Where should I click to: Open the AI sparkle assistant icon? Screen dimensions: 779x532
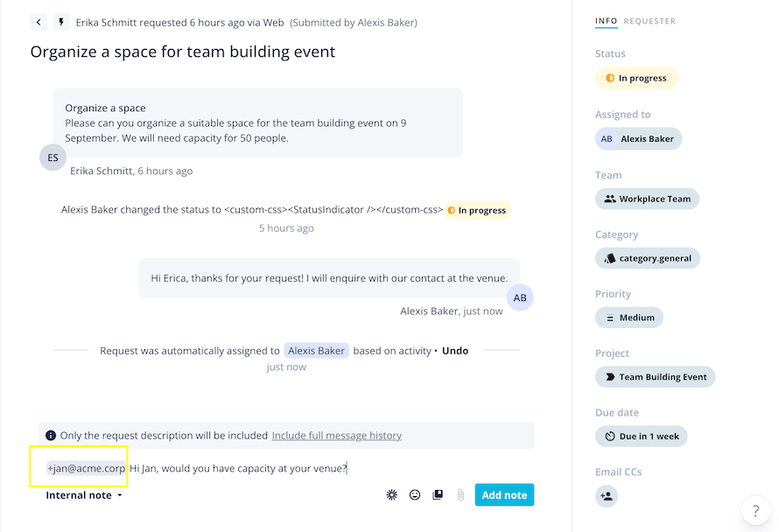pyautogui.click(x=391, y=495)
